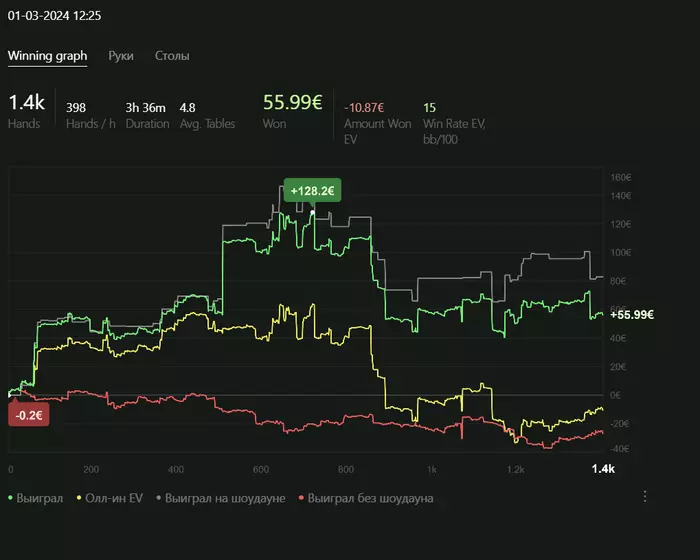700x560 pixels.
Task: Switch to the Руки tab
Action: pyautogui.click(x=121, y=56)
